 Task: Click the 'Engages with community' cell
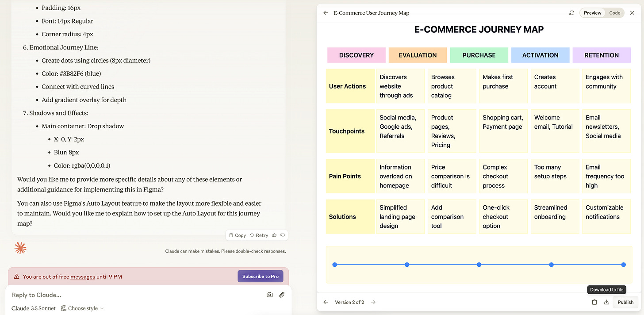(x=607, y=86)
